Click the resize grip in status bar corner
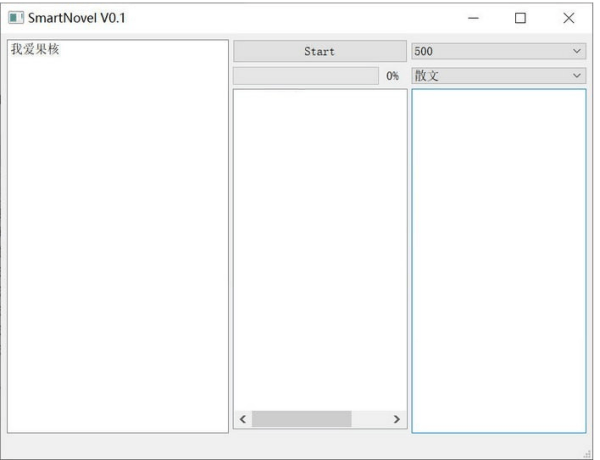The image size is (600, 460). click(x=587, y=454)
